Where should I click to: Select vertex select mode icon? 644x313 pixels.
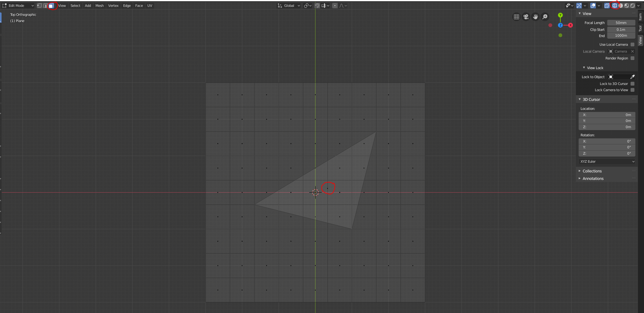[x=39, y=5]
